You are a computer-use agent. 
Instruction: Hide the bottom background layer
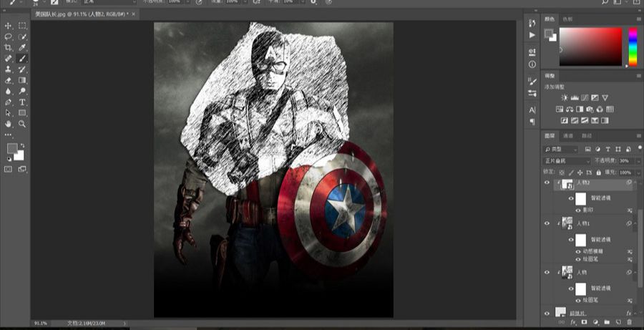pyautogui.click(x=547, y=314)
